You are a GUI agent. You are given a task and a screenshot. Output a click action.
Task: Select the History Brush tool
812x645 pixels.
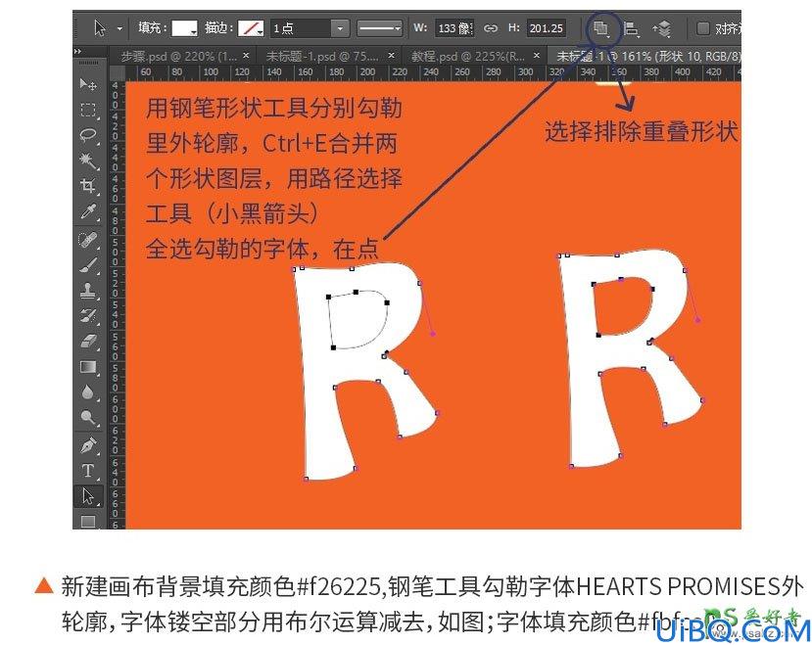(88, 316)
